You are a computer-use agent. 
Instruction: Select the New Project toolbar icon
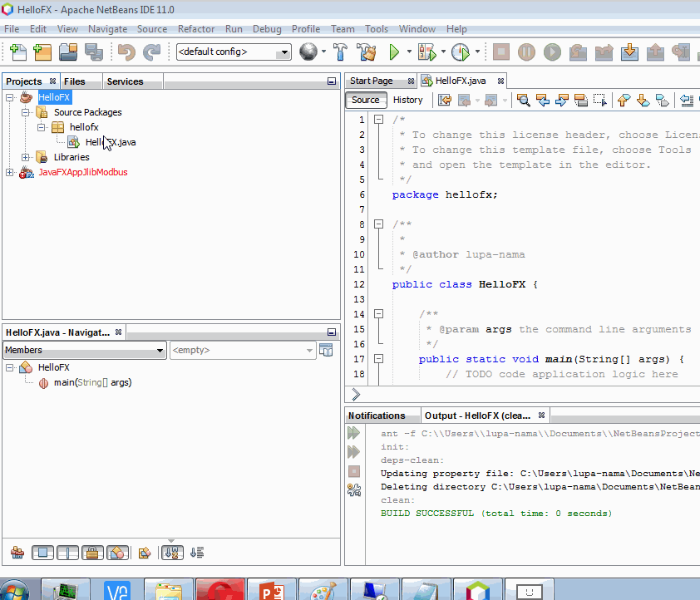pyautogui.click(x=42, y=52)
